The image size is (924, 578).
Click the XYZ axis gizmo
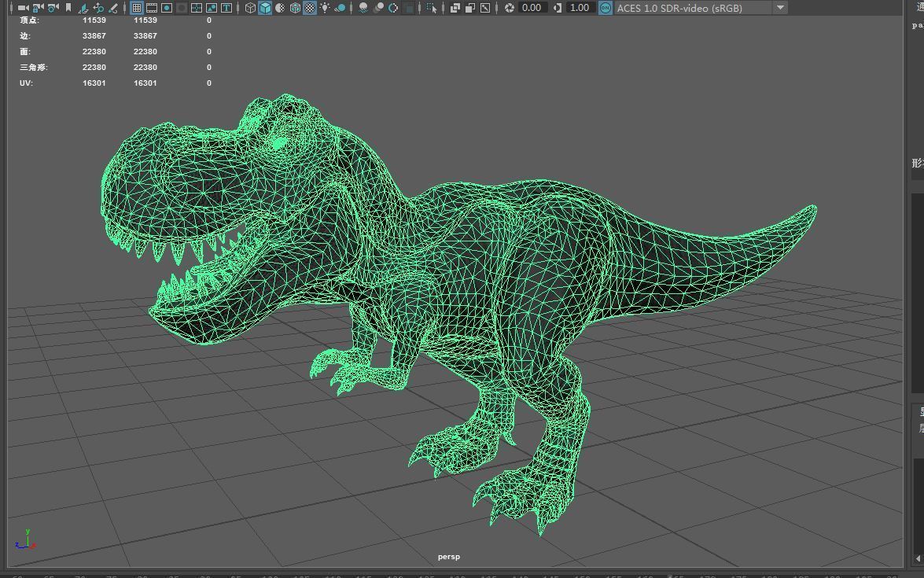(26, 539)
